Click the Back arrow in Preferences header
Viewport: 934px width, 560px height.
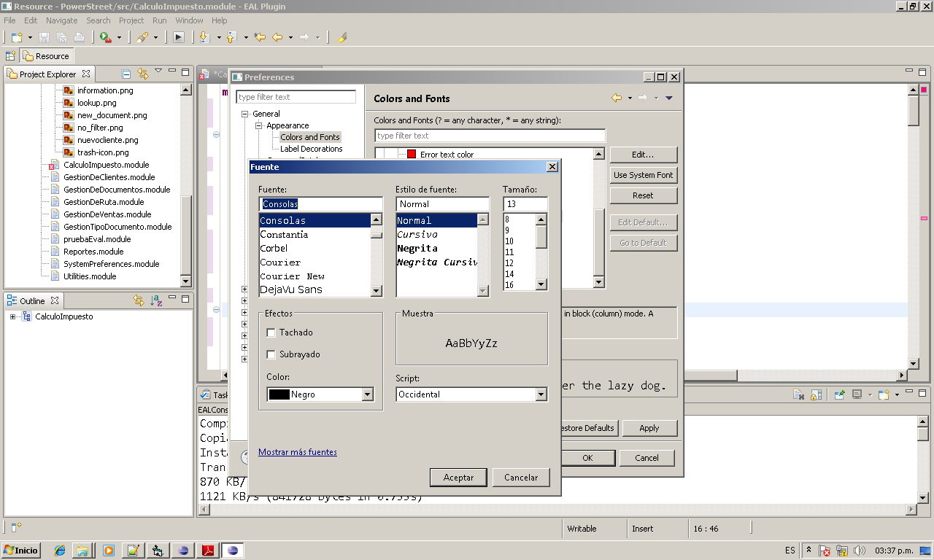click(x=617, y=98)
